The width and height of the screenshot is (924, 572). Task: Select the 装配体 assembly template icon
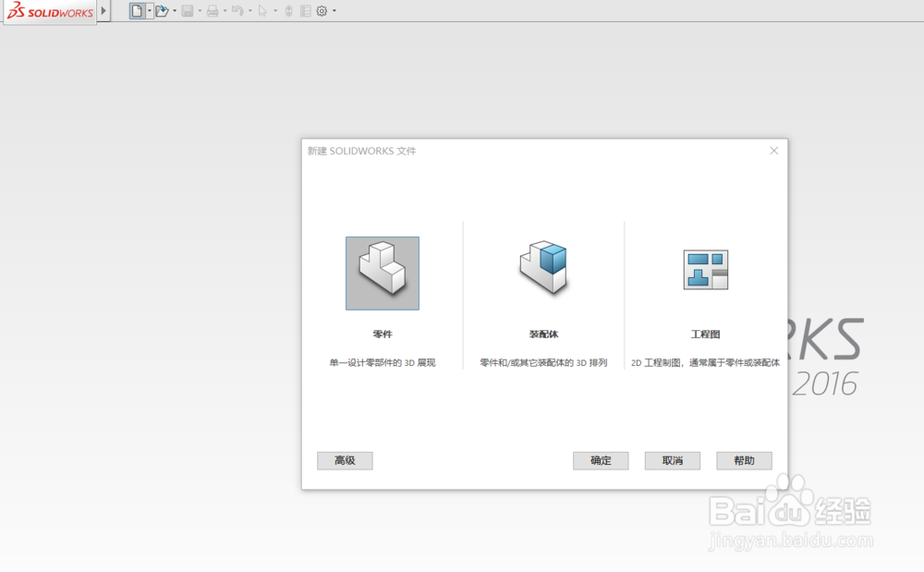click(x=543, y=268)
